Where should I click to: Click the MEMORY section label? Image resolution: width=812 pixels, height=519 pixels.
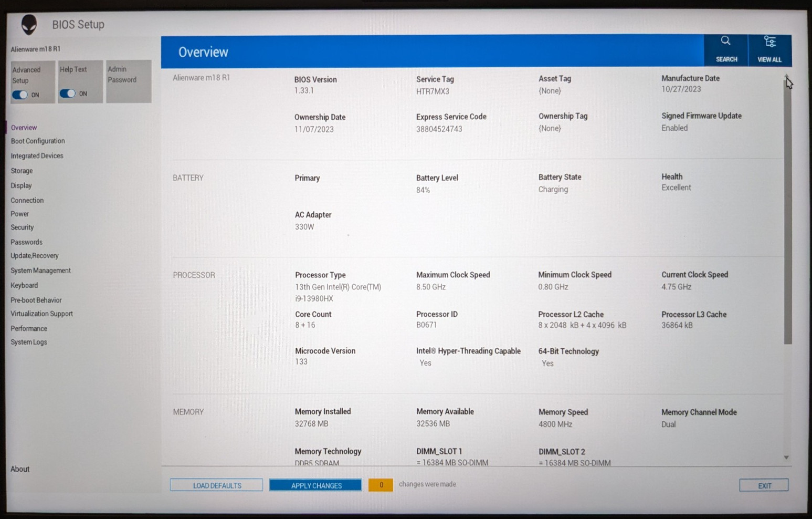[x=188, y=412]
